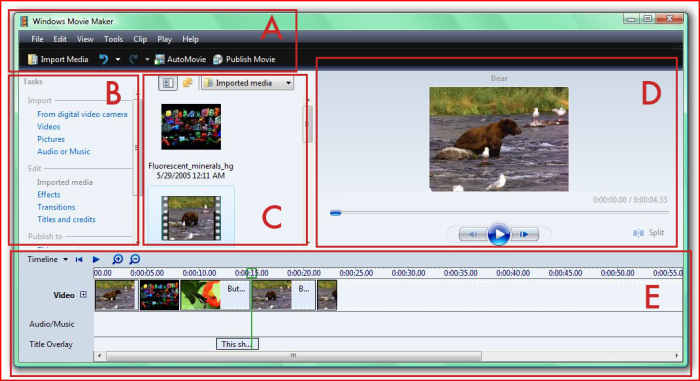Select the bear video clip thumbnail in the collection pane
700x381 pixels.
pos(191,218)
